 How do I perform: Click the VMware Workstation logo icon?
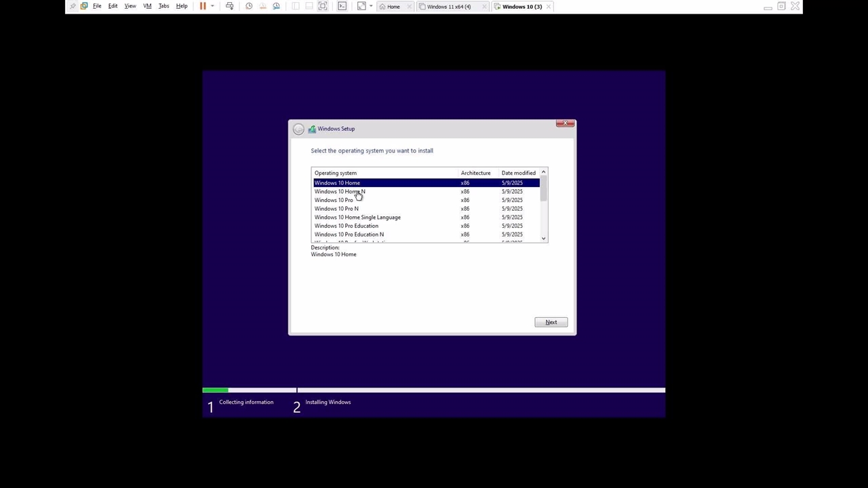tap(84, 6)
